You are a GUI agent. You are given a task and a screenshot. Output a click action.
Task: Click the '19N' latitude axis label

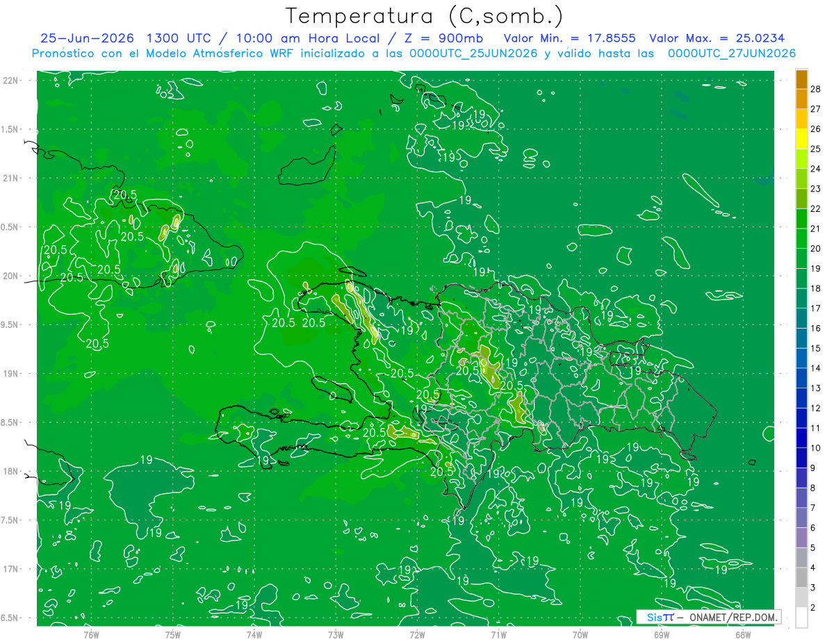click(x=12, y=374)
